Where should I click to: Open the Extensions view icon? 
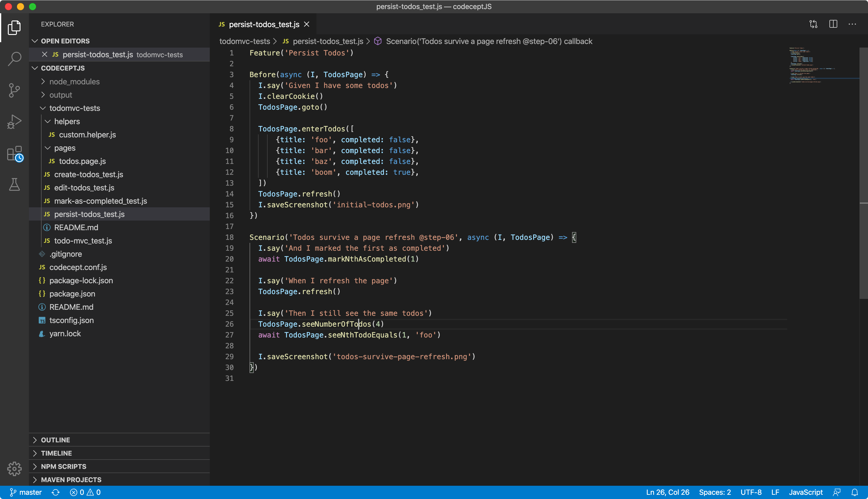(14, 154)
